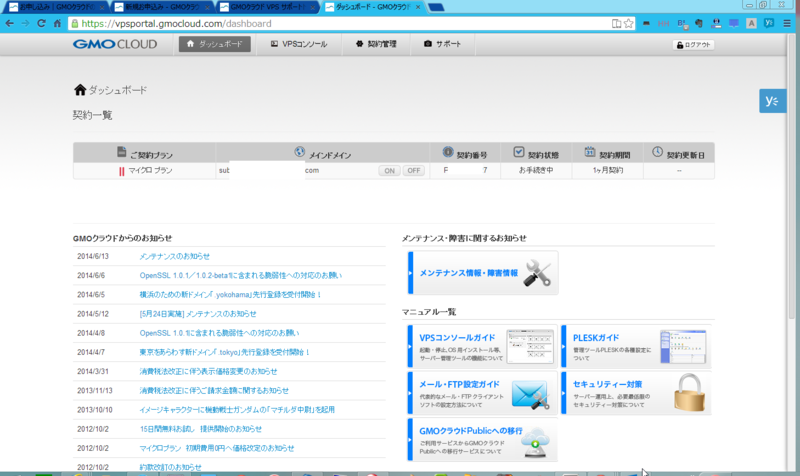Open the ダッシュボード nav tab
The height and width of the screenshot is (476, 800).
[x=215, y=44]
